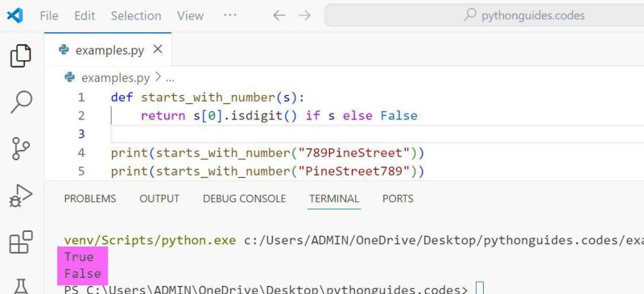Click line number 1 in the gutter

point(81,97)
